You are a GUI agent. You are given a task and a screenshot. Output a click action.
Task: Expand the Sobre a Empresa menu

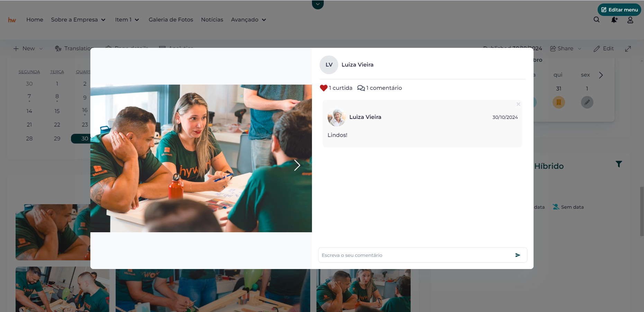[x=78, y=20]
